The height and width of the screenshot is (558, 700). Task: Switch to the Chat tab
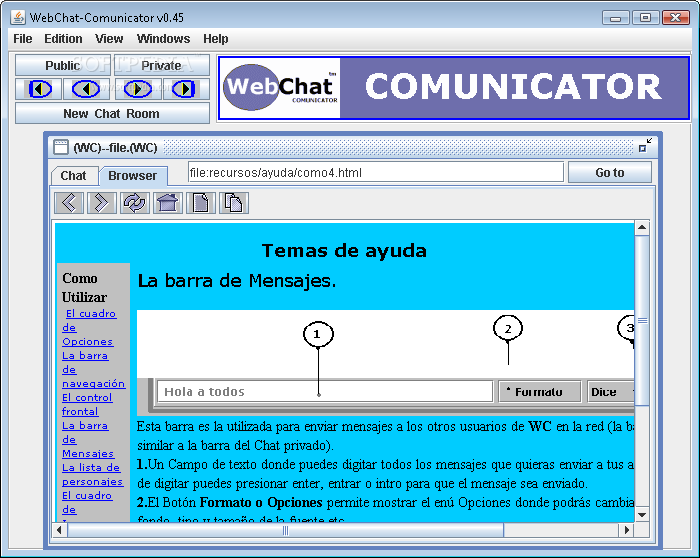(74, 175)
